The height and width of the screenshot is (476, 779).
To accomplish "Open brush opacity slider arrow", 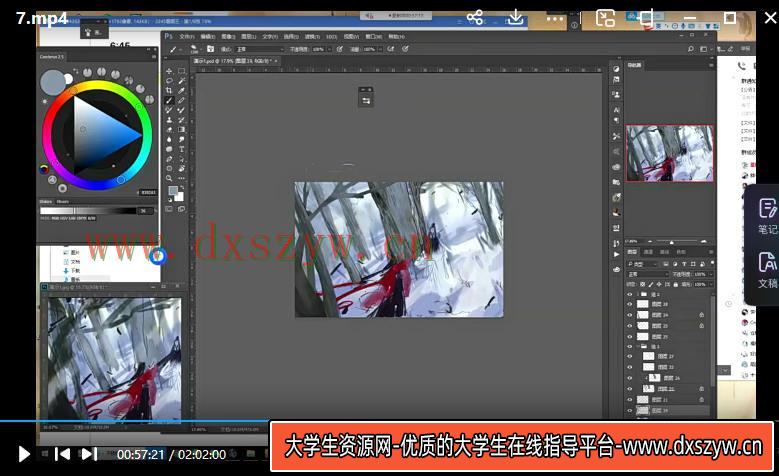I will (328, 49).
